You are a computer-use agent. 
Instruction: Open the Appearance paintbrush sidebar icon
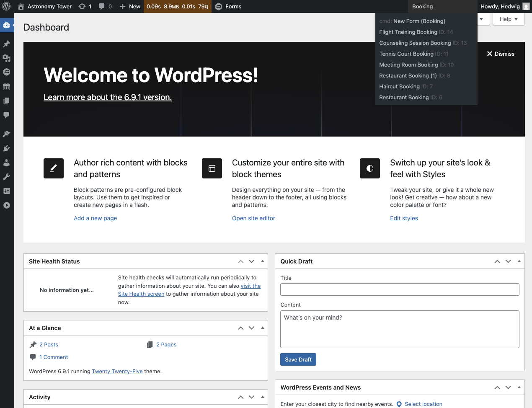6,134
